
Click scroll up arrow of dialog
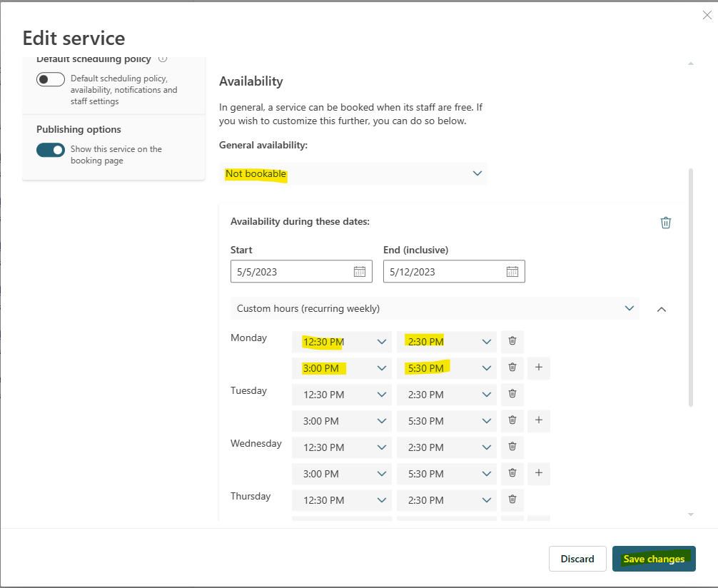(x=691, y=64)
